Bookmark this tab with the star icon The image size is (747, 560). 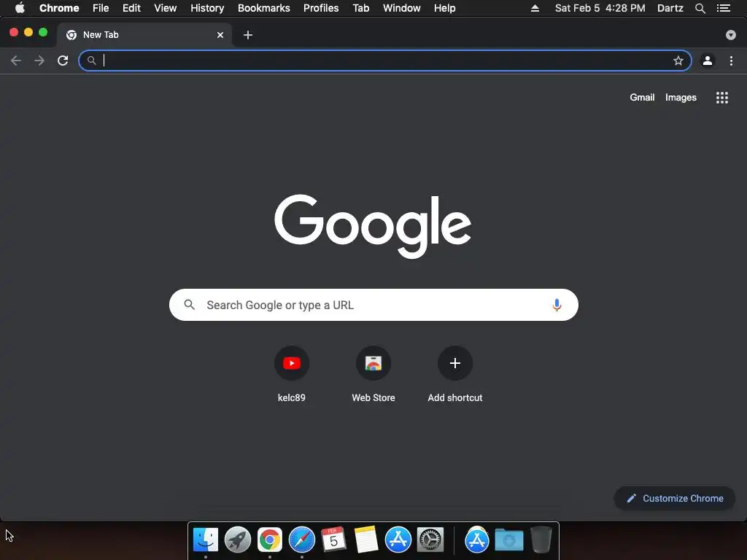tap(678, 61)
